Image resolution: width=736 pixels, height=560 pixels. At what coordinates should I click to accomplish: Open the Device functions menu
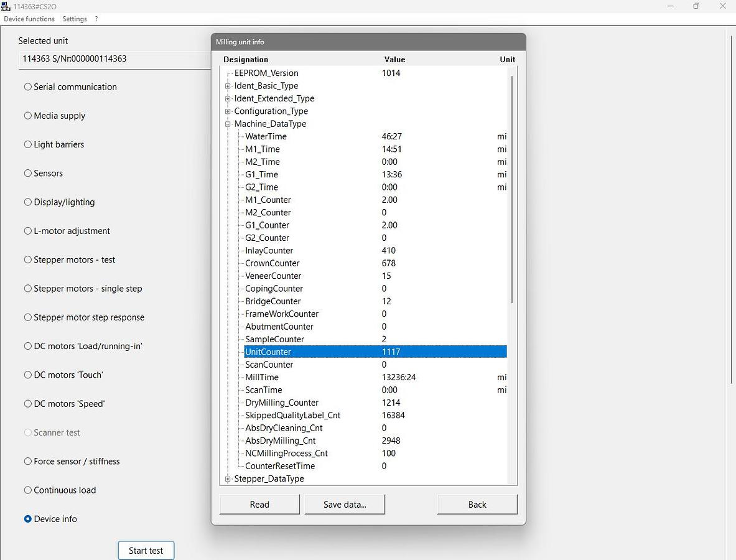(x=29, y=19)
